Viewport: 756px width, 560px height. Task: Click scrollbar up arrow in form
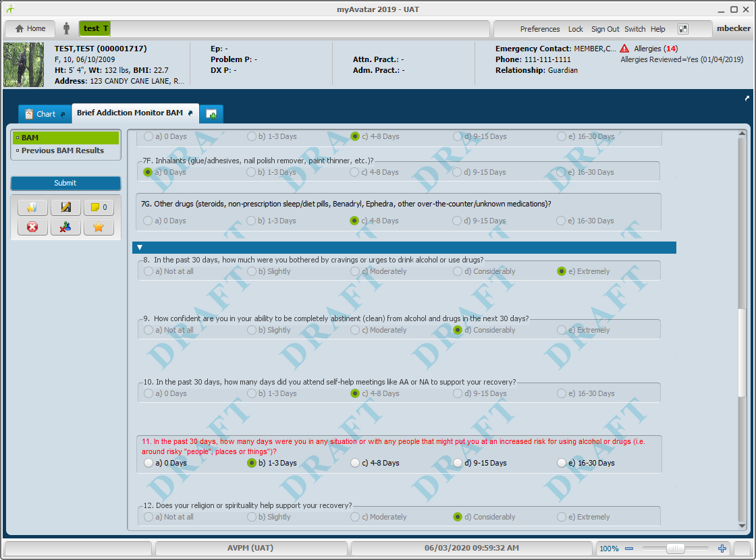click(x=742, y=134)
